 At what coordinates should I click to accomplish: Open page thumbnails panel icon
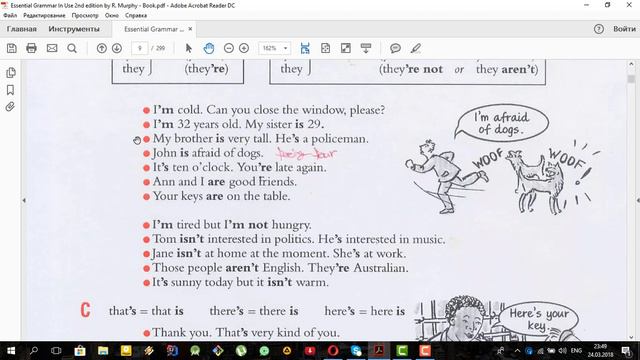pyautogui.click(x=11, y=73)
